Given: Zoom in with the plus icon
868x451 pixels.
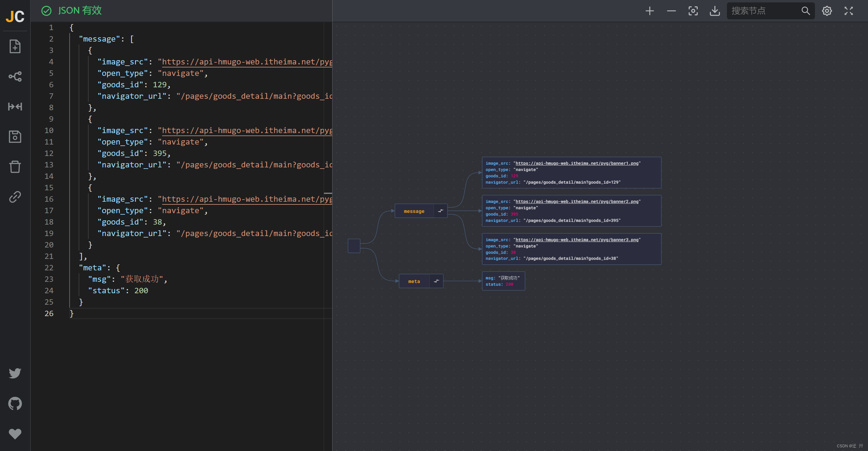Looking at the screenshot, I should (x=650, y=11).
